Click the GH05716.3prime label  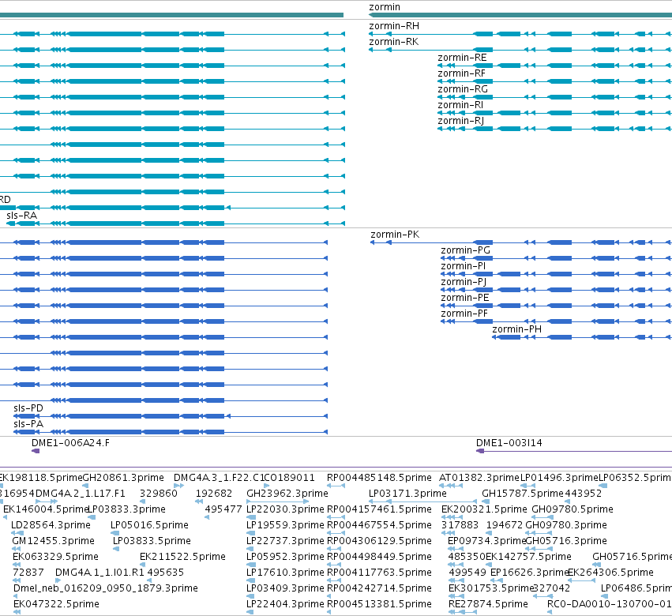pyautogui.click(x=566, y=541)
